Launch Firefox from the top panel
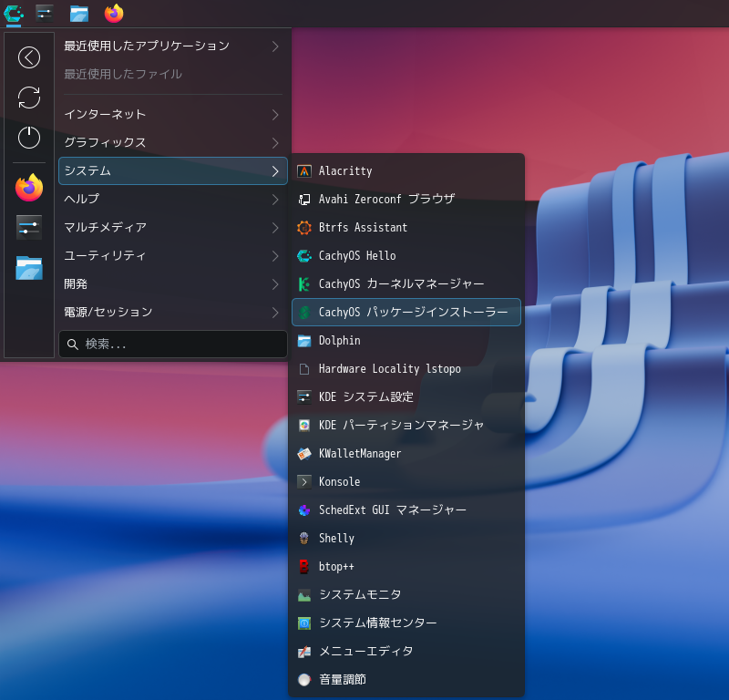Viewport: 729px width, 700px height. [x=114, y=13]
